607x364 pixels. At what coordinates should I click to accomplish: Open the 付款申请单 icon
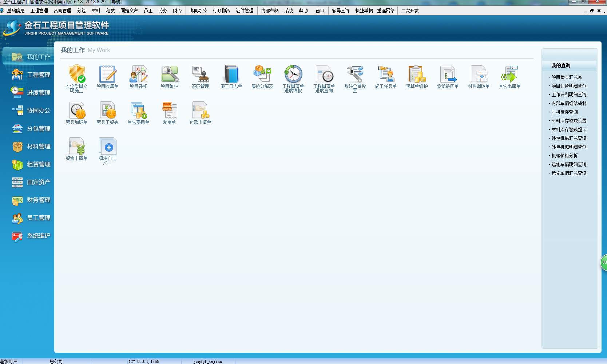(x=200, y=110)
